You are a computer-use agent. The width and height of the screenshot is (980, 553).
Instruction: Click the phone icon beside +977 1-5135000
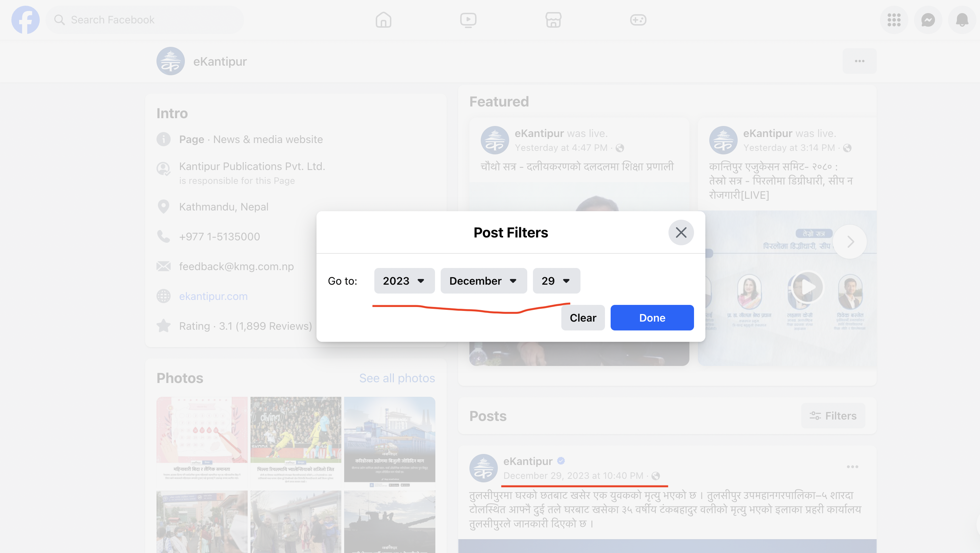coord(164,237)
